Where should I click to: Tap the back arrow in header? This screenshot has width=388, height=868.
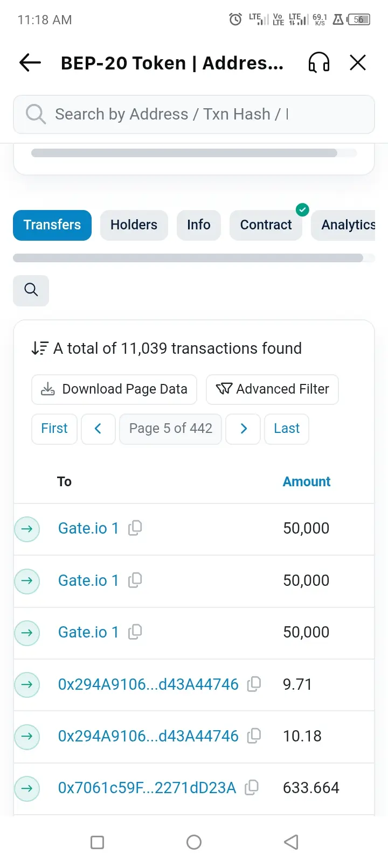(30, 63)
